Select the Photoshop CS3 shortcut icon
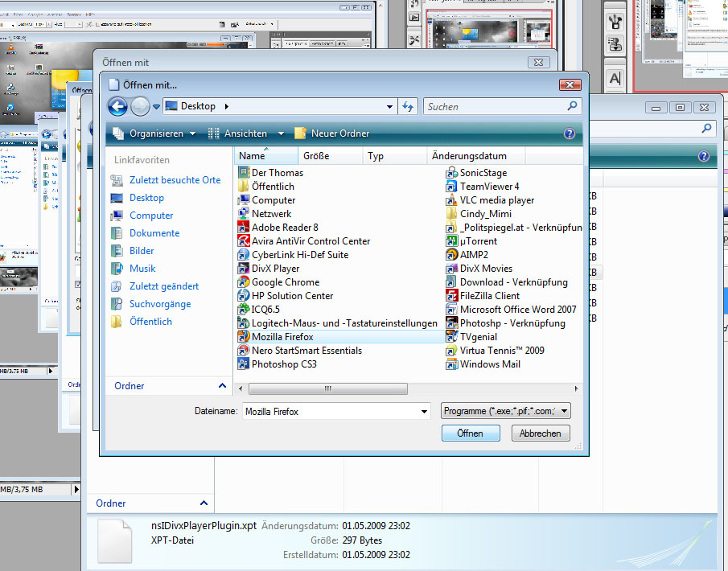This screenshot has width=728, height=571. click(x=243, y=364)
